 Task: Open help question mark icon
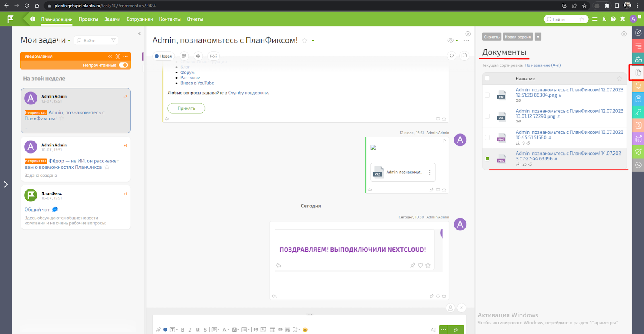[613, 19]
